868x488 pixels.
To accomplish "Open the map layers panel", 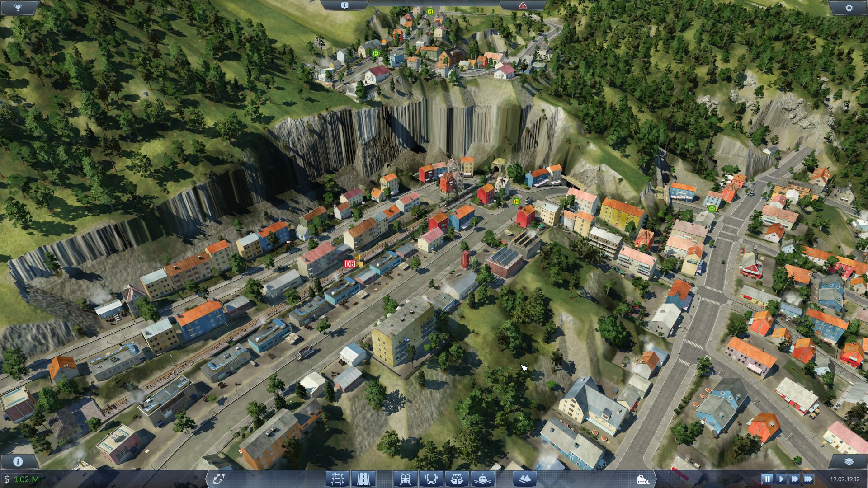I will point(849,461).
